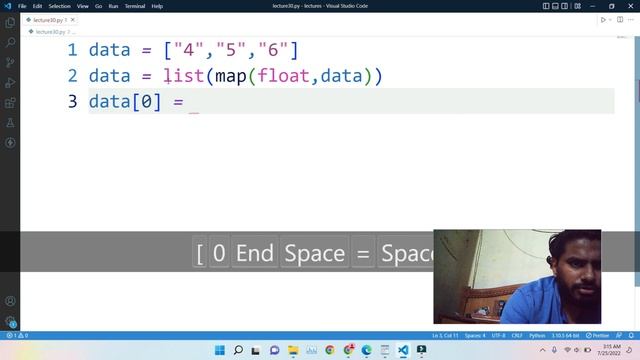Click the word float on line 2
The image size is (640, 360).
pyautogui.click(x=283, y=76)
